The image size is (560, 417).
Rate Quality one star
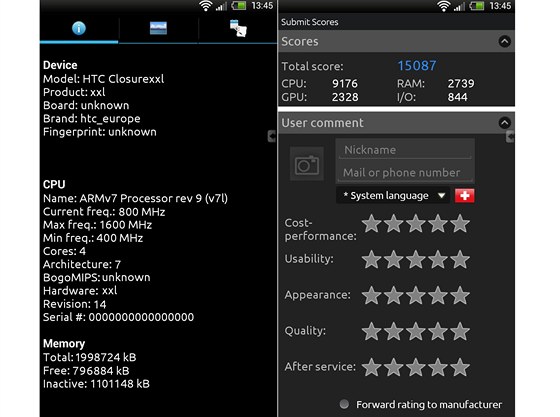pyautogui.click(x=371, y=332)
